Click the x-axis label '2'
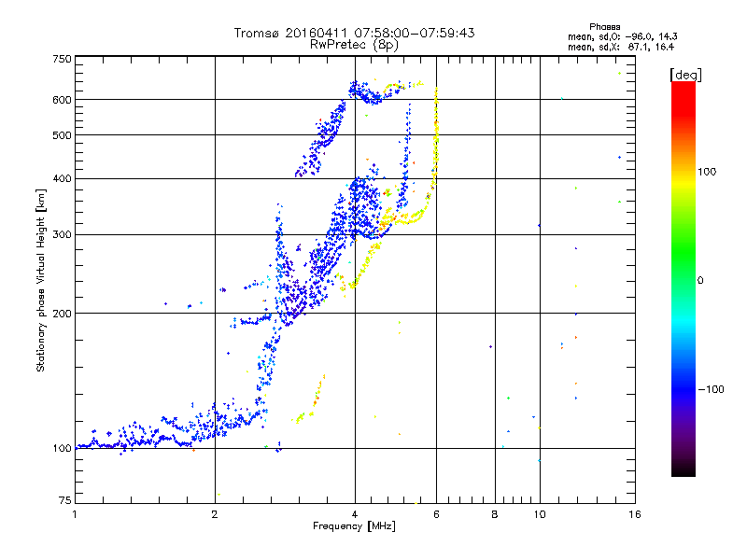Screen dimensions: 747x560 point(215,514)
